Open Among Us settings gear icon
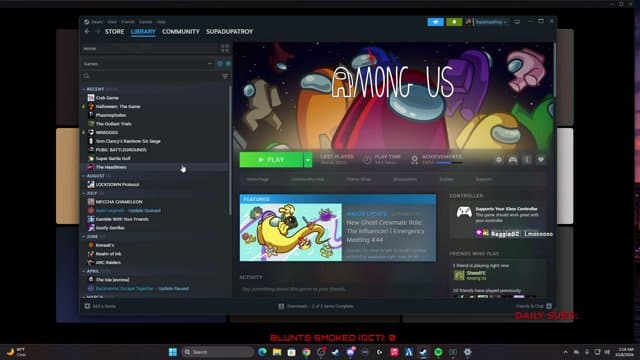The height and width of the screenshot is (360, 640). (499, 160)
